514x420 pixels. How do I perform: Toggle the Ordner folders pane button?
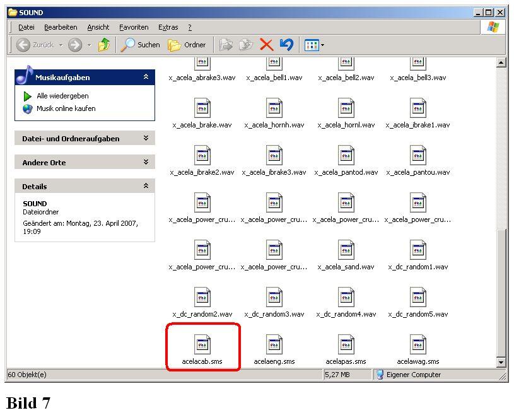click(187, 45)
